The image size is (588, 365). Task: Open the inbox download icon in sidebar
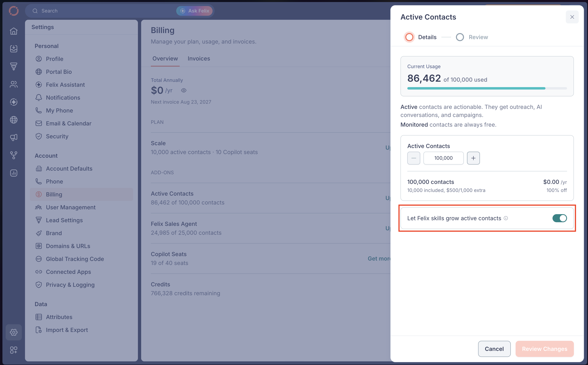14,49
